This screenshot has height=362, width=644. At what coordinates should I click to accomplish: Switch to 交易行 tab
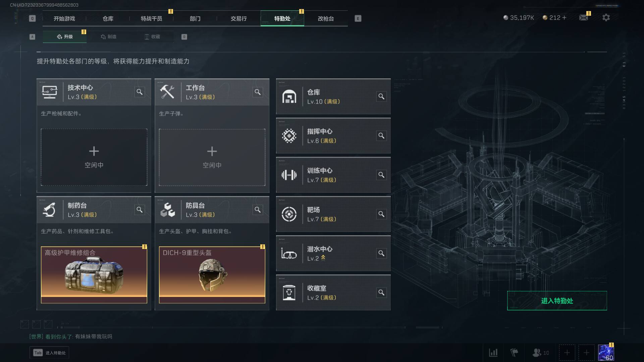(238, 18)
